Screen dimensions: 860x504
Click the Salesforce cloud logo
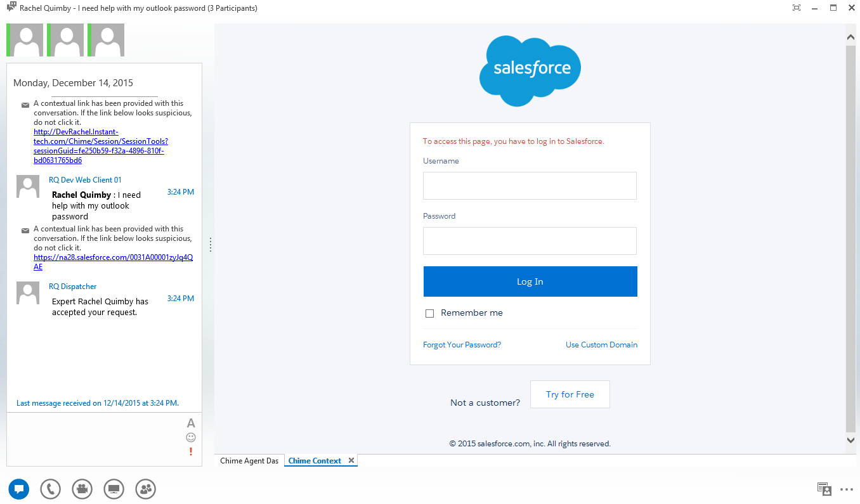(530, 70)
